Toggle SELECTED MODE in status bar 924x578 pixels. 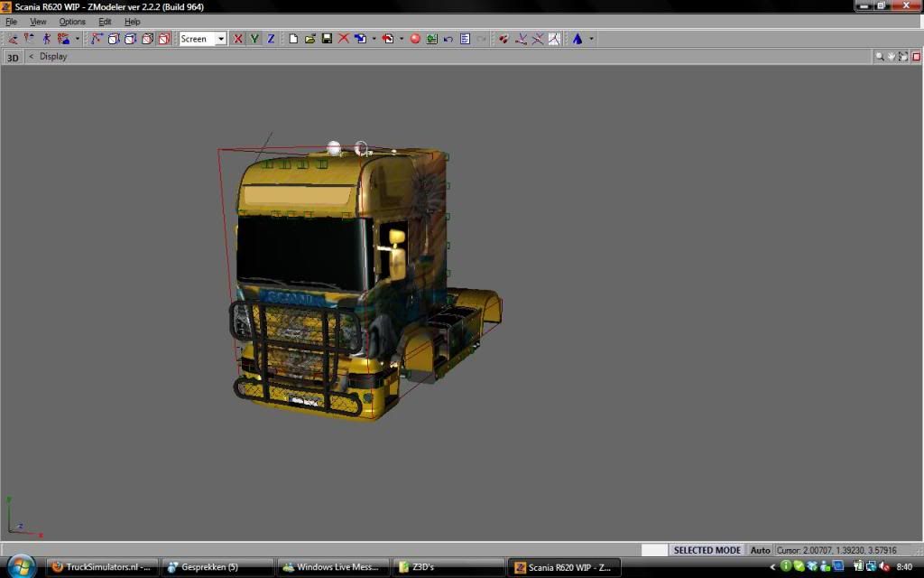click(x=707, y=550)
